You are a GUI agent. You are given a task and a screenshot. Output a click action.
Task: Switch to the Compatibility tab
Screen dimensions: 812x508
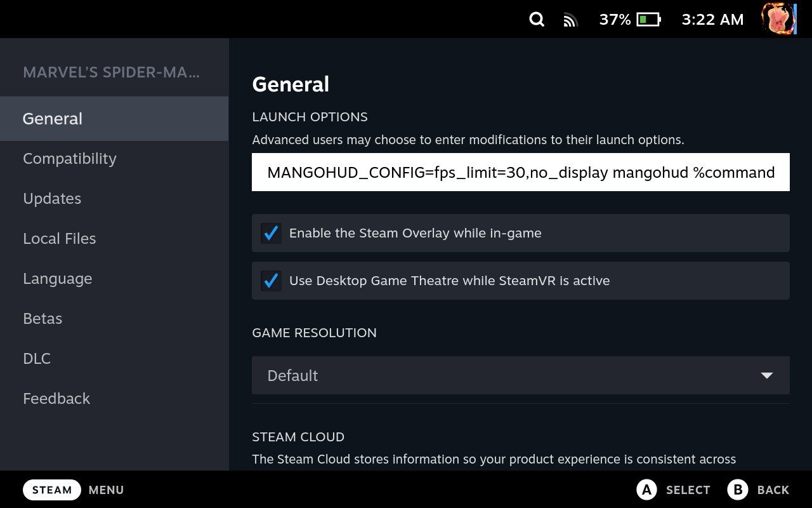click(70, 159)
